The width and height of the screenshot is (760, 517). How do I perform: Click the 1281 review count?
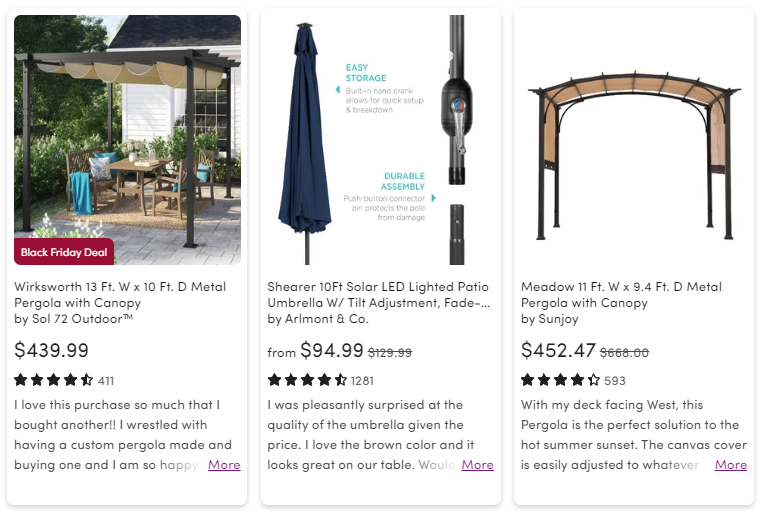[362, 381]
